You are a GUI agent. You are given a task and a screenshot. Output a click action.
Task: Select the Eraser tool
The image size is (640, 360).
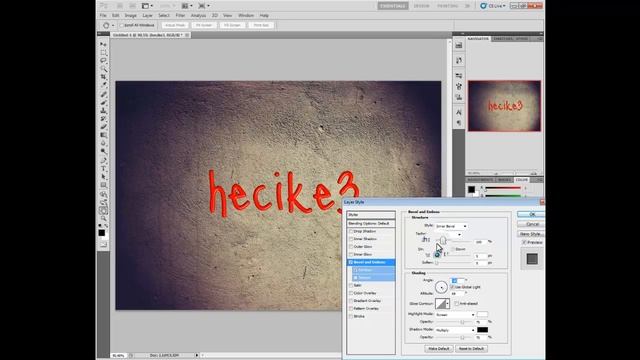pyautogui.click(x=103, y=127)
